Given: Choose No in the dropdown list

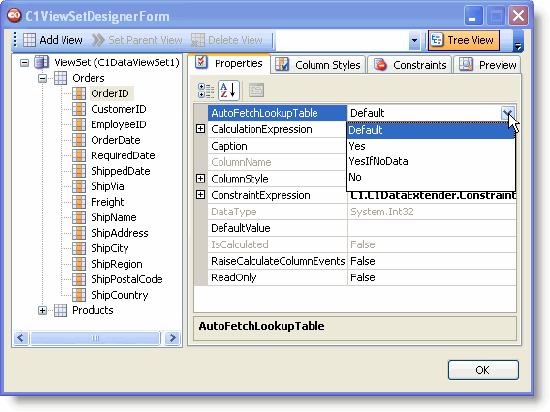Looking at the screenshot, I should pyautogui.click(x=430, y=177).
